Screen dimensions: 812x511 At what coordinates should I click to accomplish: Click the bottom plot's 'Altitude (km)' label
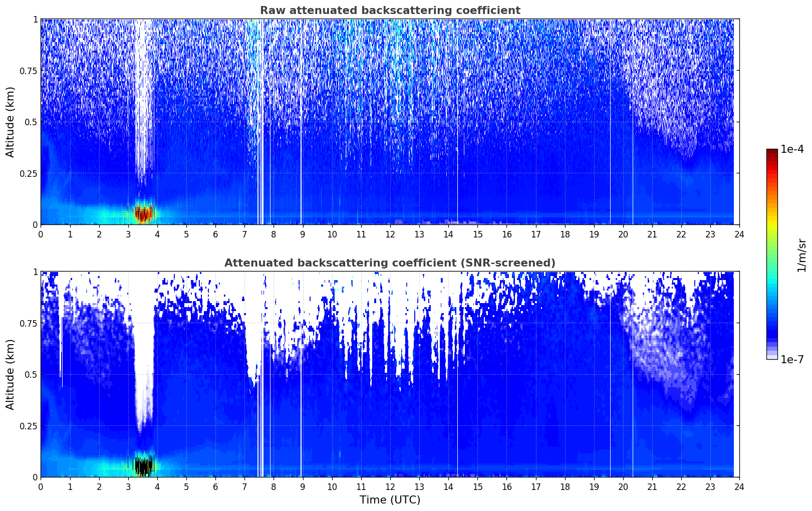click(x=11, y=374)
